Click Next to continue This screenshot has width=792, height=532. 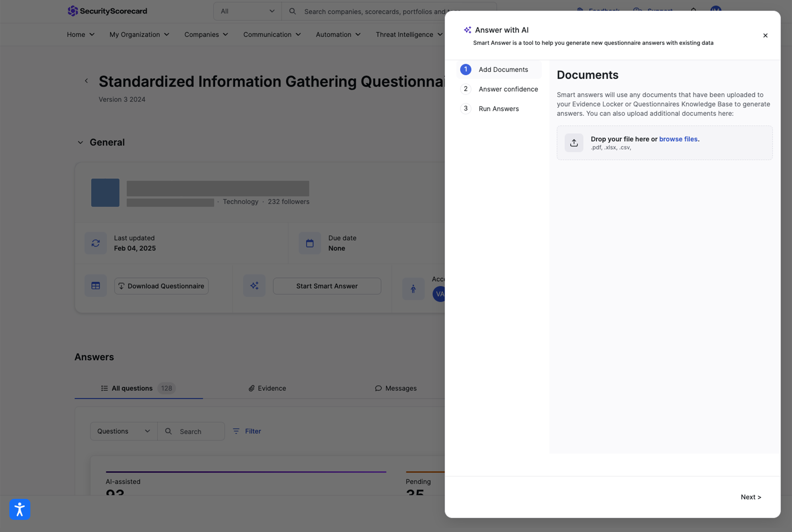click(x=751, y=497)
